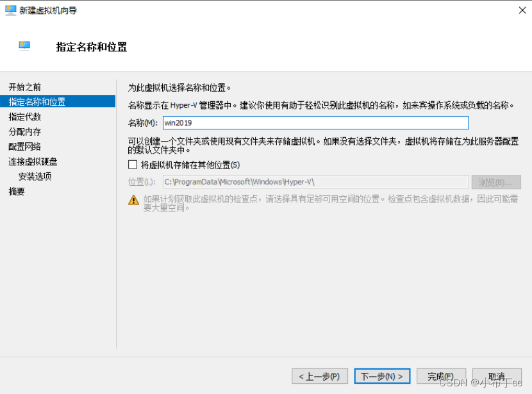532x394 pixels.
Task: Select the 安装选项 sub-step
Action: click(x=35, y=176)
